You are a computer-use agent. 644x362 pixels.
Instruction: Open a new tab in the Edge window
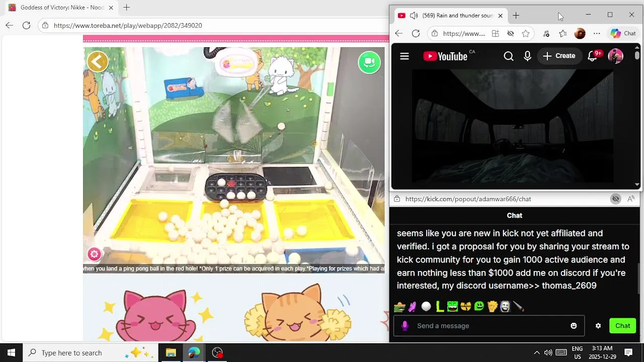pos(516,16)
